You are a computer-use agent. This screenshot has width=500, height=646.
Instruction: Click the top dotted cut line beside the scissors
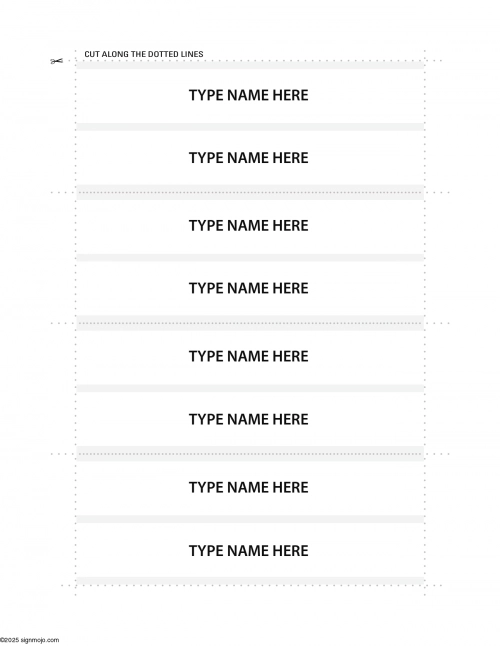(x=253, y=61)
